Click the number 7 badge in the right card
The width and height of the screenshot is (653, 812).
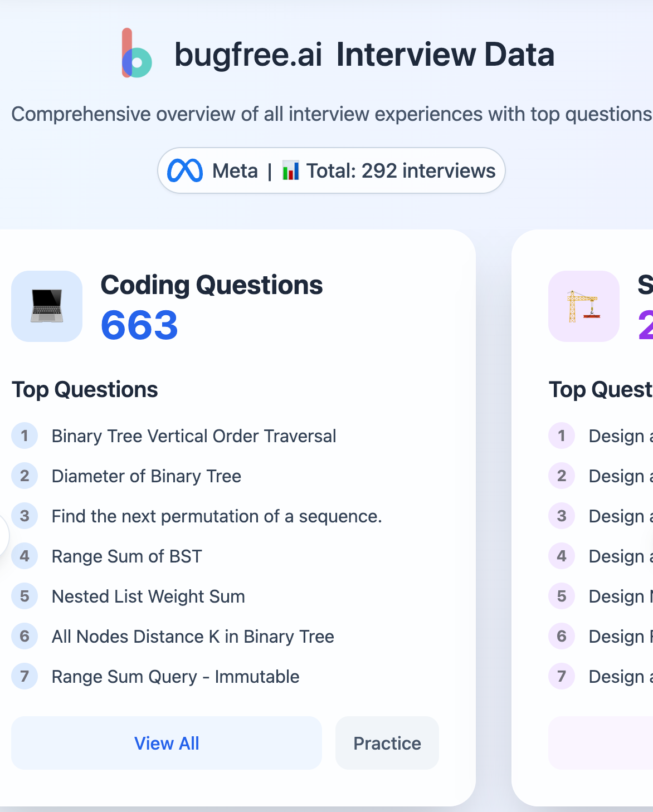point(561,676)
